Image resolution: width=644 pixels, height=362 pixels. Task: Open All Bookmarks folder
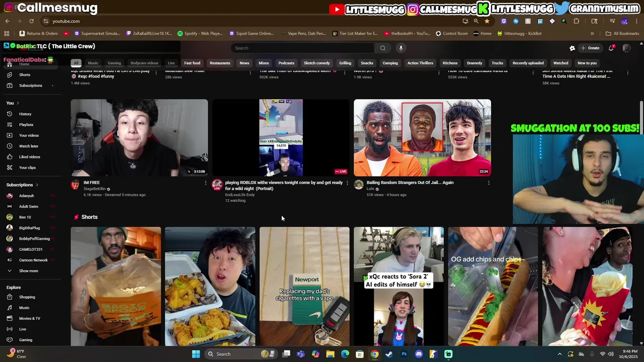click(622, 34)
